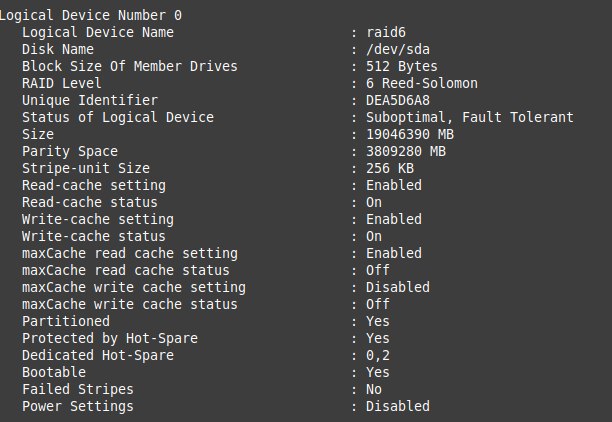Click the 'maxCache read cache setting' label
Screen dimensions: 612x422
point(130,254)
